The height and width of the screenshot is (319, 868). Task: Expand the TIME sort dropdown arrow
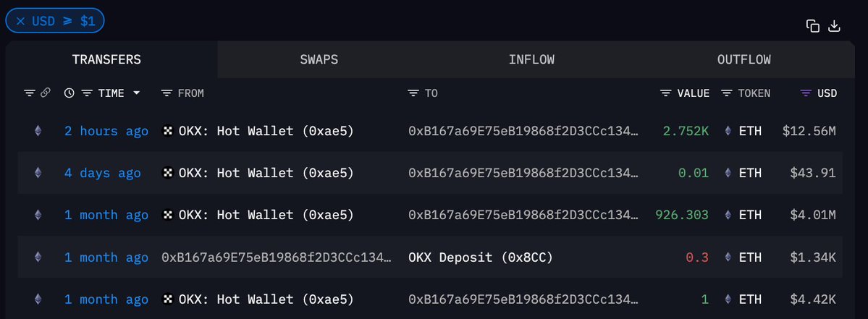tap(137, 93)
